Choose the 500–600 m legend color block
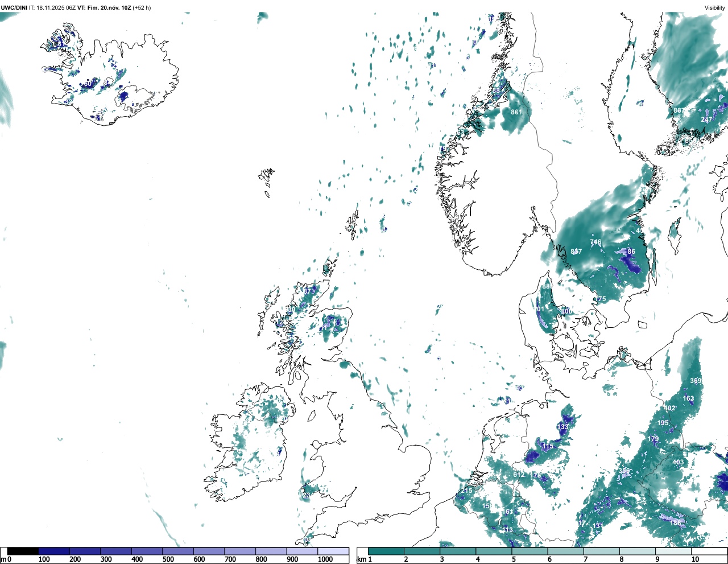This screenshot has width=728, height=564. point(178,551)
